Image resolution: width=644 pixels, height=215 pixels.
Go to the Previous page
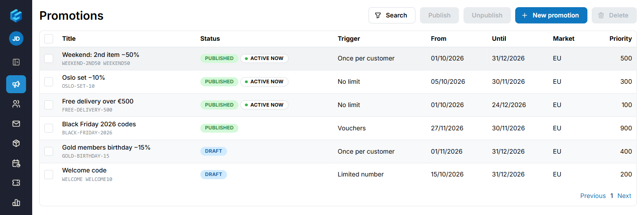tap(593, 196)
